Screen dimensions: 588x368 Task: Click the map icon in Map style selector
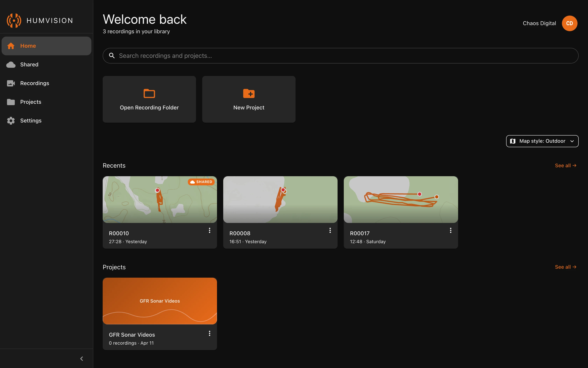tap(513, 141)
